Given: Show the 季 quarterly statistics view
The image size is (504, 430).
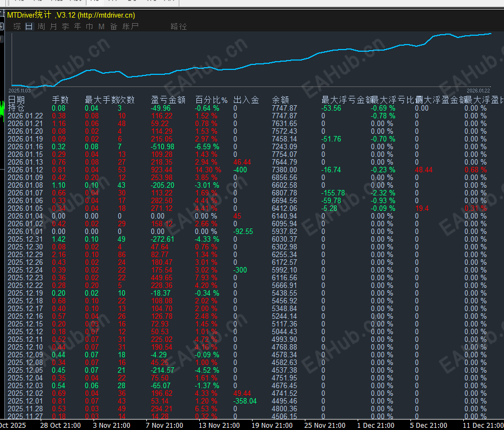Looking at the screenshot, I should tap(65, 26).
